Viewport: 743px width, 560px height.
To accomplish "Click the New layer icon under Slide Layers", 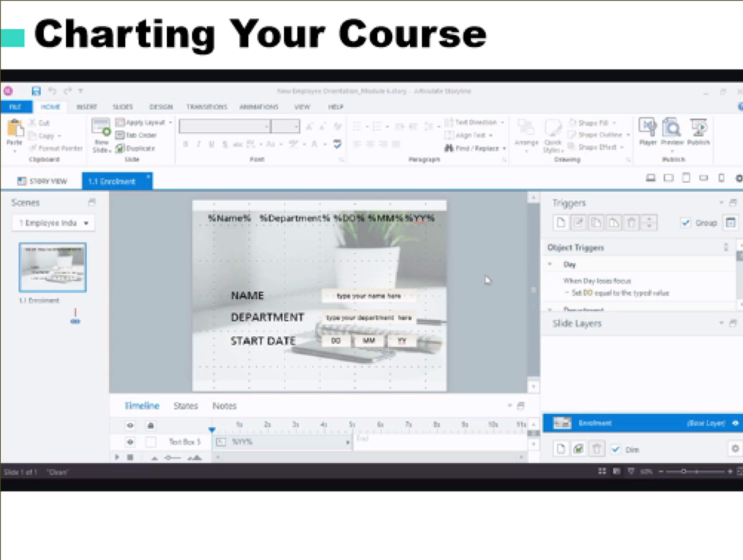I will pyautogui.click(x=561, y=449).
